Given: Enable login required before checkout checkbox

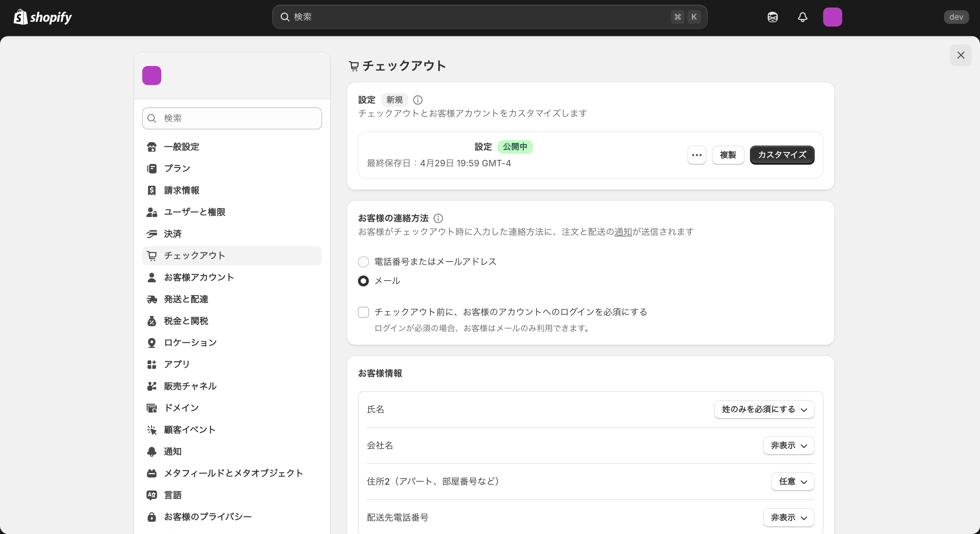Looking at the screenshot, I should point(363,312).
